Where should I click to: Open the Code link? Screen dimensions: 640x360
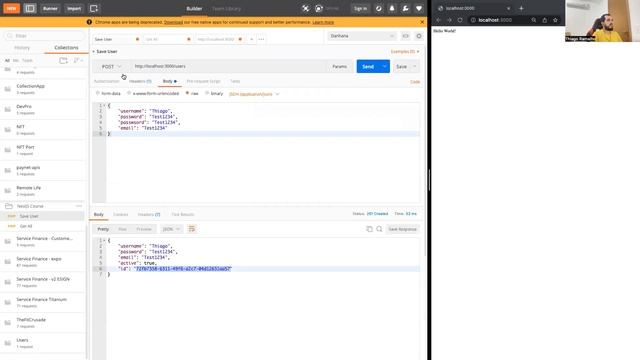pyautogui.click(x=415, y=82)
